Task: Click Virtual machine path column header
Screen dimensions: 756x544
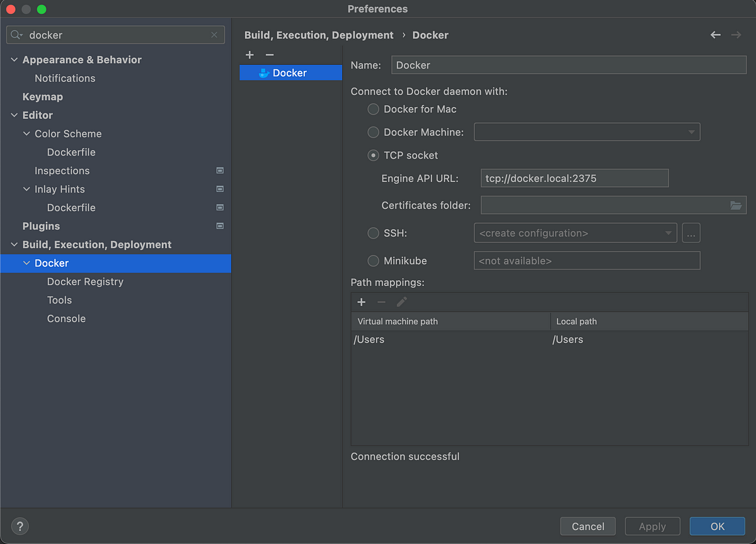Action: pyautogui.click(x=450, y=321)
